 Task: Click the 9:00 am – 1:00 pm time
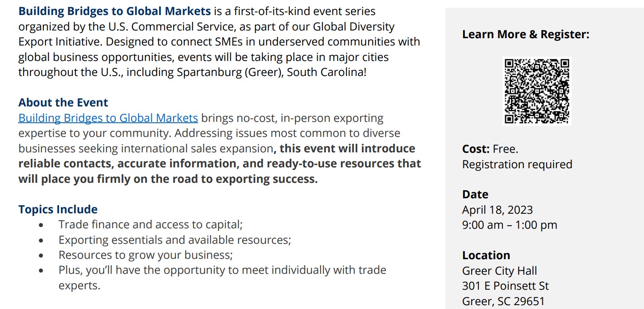click(509, 225)
